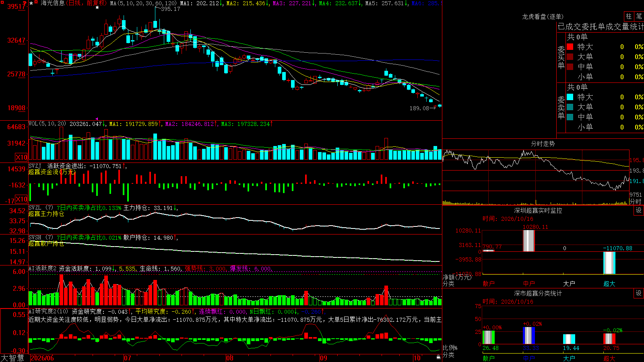Click the SVSH (7) indicator label
The height and width of the screenshot is (362, 644).
click(41, 238)
